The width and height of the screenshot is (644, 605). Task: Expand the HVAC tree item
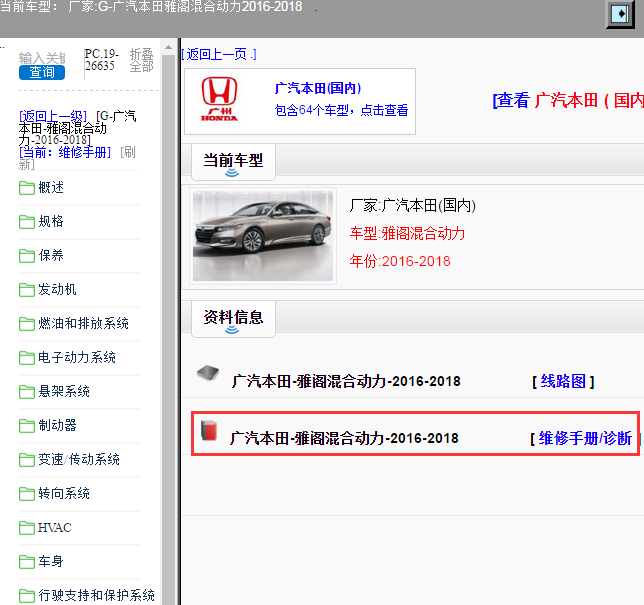point(55,527)
